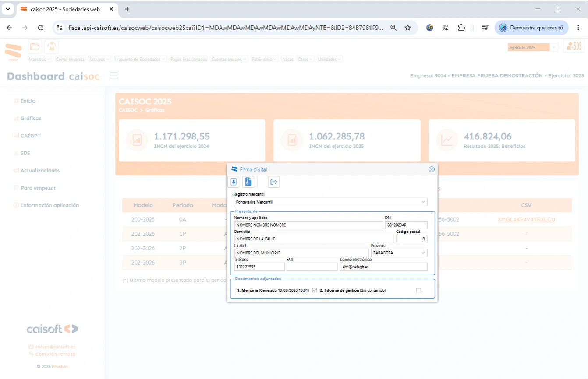Toggle the Memoria document checkbox

(x=315, y=290)
